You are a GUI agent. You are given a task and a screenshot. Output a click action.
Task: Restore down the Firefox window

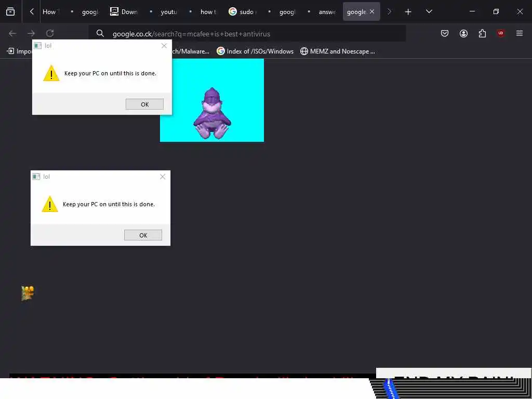point(496,11)
